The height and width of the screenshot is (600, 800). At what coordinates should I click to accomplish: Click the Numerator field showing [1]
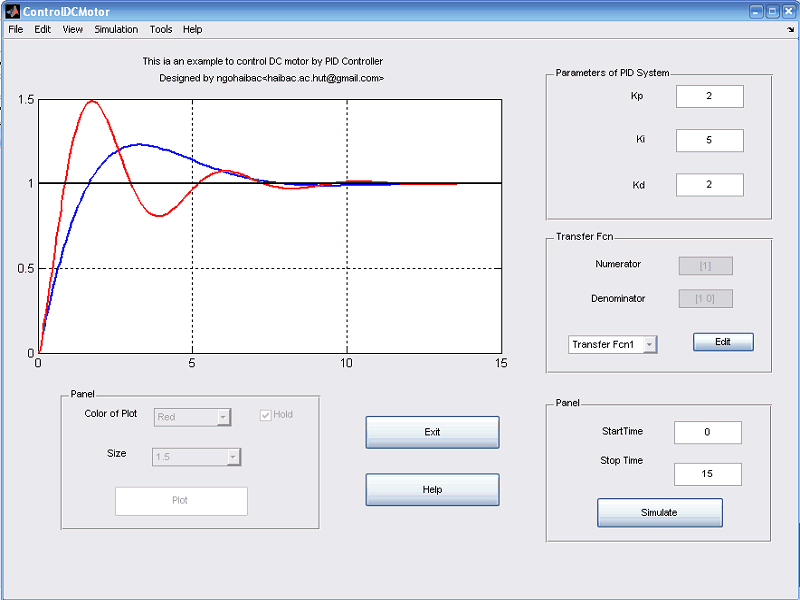(706, 266)
